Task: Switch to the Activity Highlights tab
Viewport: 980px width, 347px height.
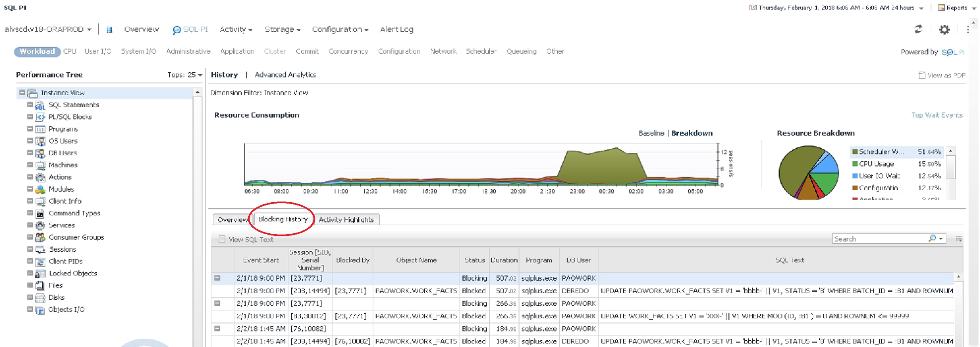Action: pos(346,219)
